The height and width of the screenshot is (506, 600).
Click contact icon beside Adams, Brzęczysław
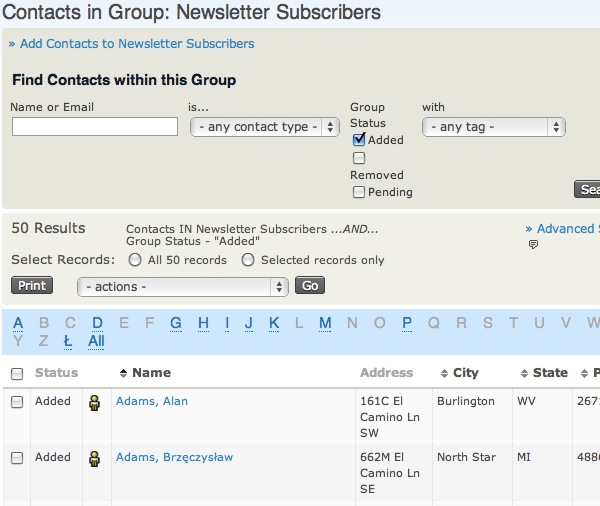(x=95, y=458)
